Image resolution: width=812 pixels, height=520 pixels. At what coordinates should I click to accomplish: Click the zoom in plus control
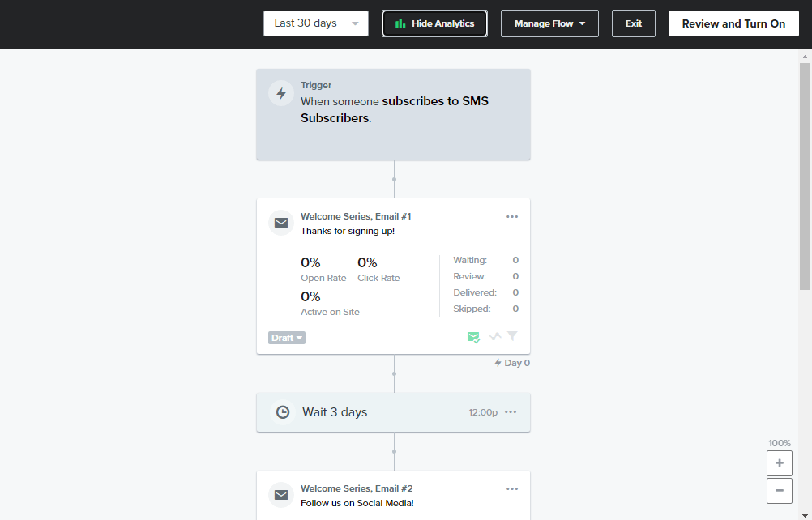779,462
